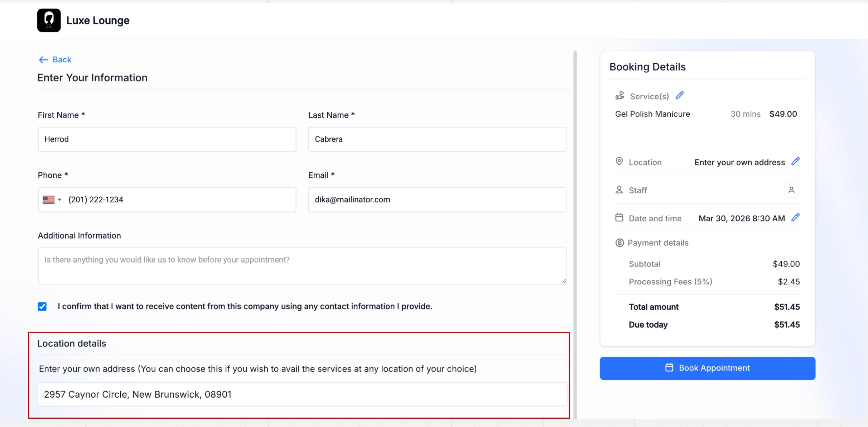Click the location pin icon
Viewport: 868px width, 427px height.
(x=619, y=162)
